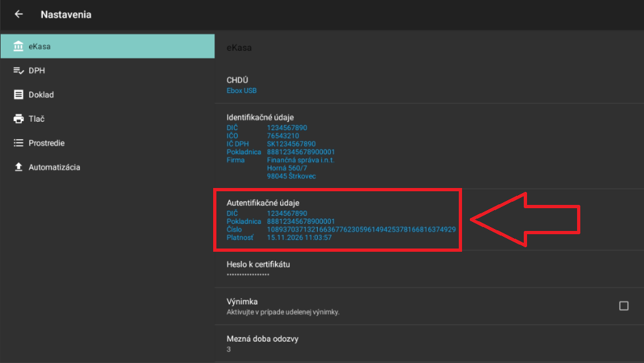The image size is (644, 363).
Task: Click the DPH checklist icon
Action: (x=18, y=70)
